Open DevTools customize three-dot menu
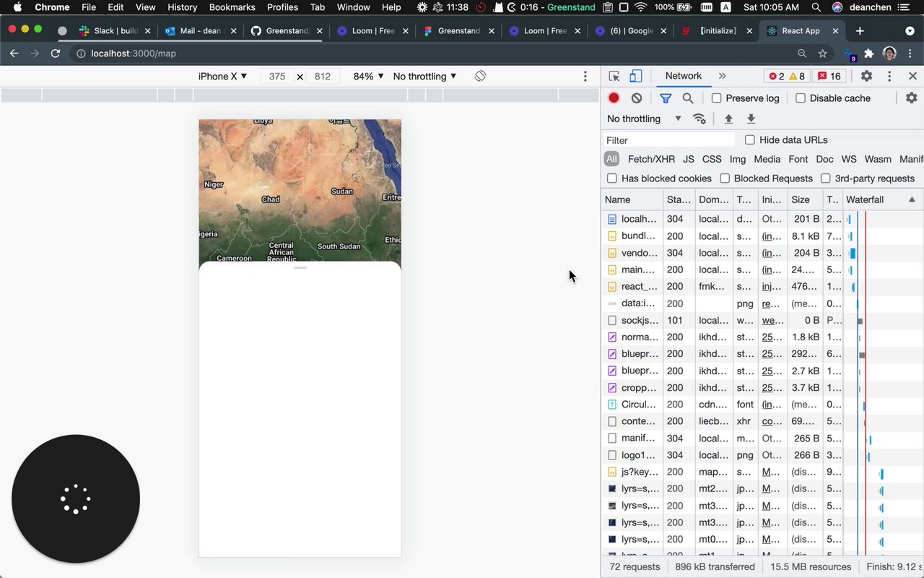 tap(889, 76)
